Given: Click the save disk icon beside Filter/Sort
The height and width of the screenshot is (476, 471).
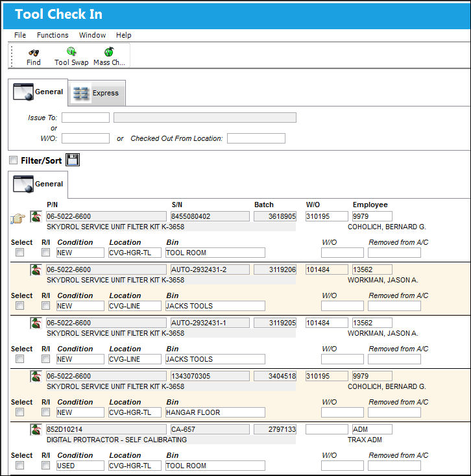Looking at the screenshot, I should tap(73, 160).
